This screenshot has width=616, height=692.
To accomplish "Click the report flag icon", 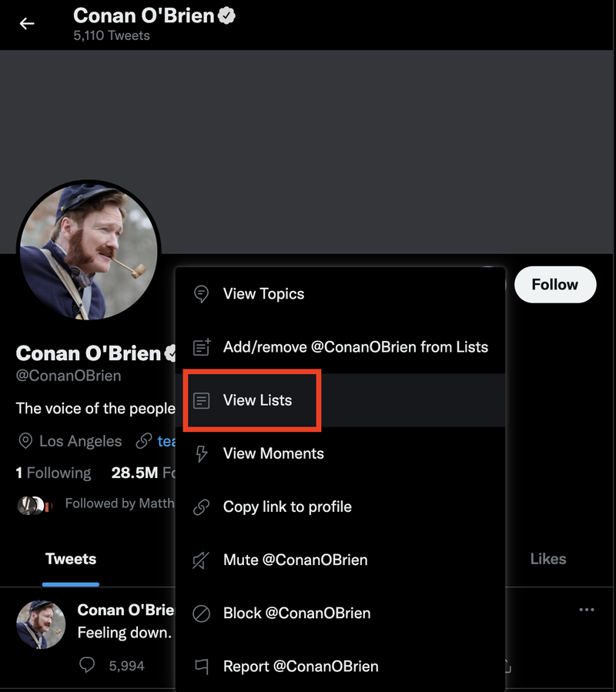I will pos(202,667).
